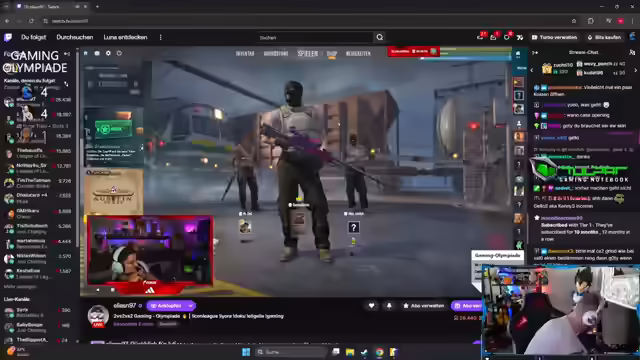The height and width of the screenshot is (360, 640).
Task: Open the whispers chat bubble icon
Action: coord(507,37)
